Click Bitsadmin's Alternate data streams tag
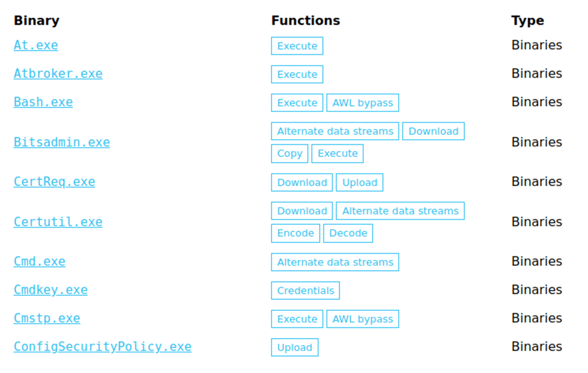 (335, 131)
